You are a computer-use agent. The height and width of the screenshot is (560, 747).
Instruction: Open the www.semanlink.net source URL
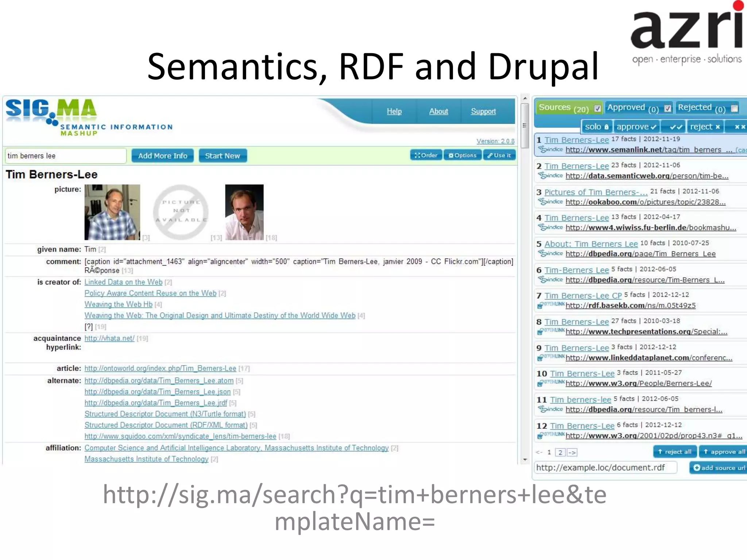[x=649, y=150]
